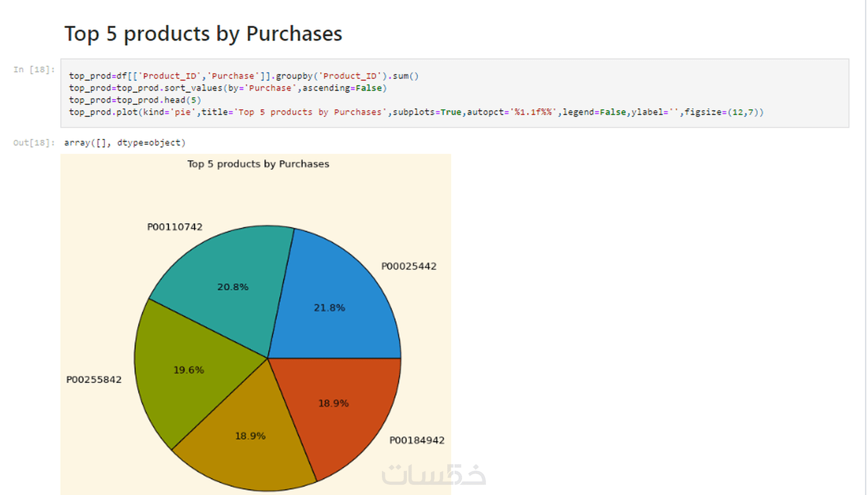This screenshot has height=495, width=868.
Task: Click the P00255842 pie label
Action: [x=94, y=380]
